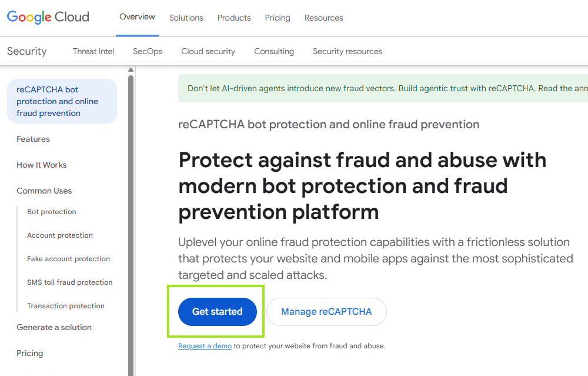
Task: Open Security resources section
Action: coord(348,51)
